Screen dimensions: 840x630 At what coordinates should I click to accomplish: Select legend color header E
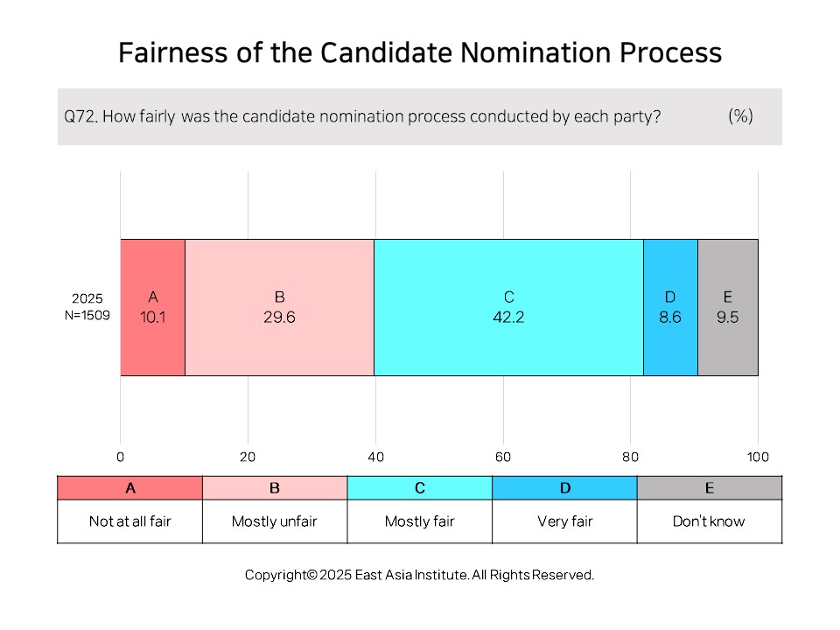click(x=710, y=488)
